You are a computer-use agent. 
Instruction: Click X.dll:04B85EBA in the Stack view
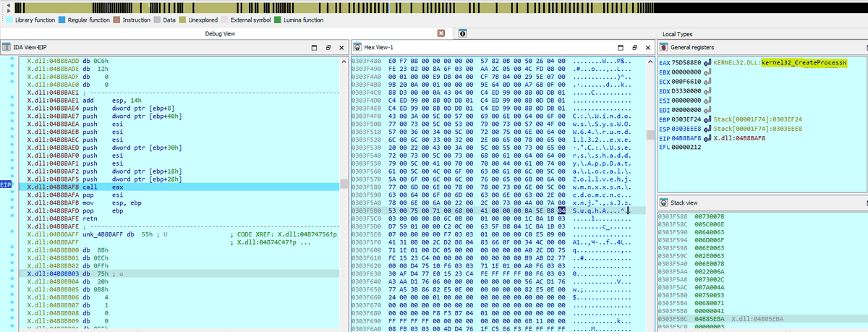756,318
